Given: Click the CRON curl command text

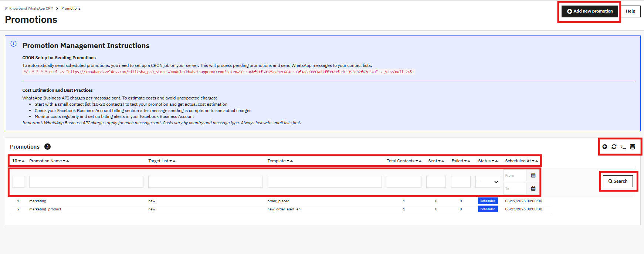Looking at the screenshot, I should 219,72.
